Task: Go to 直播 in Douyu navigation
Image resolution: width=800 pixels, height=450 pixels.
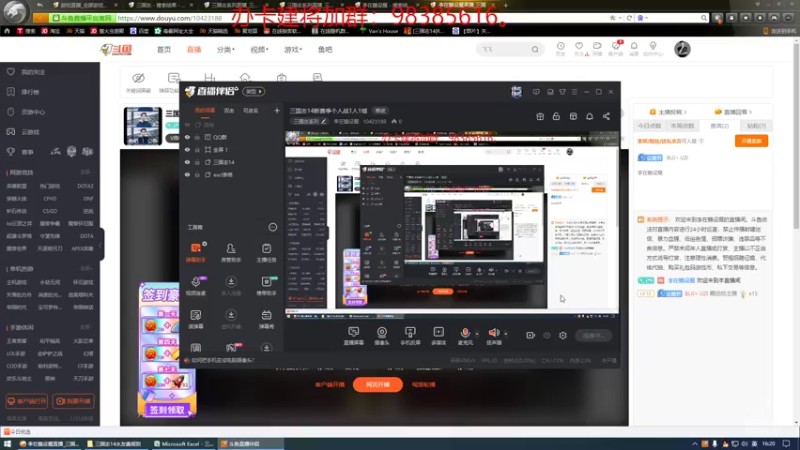Action: tap(194, 49)
